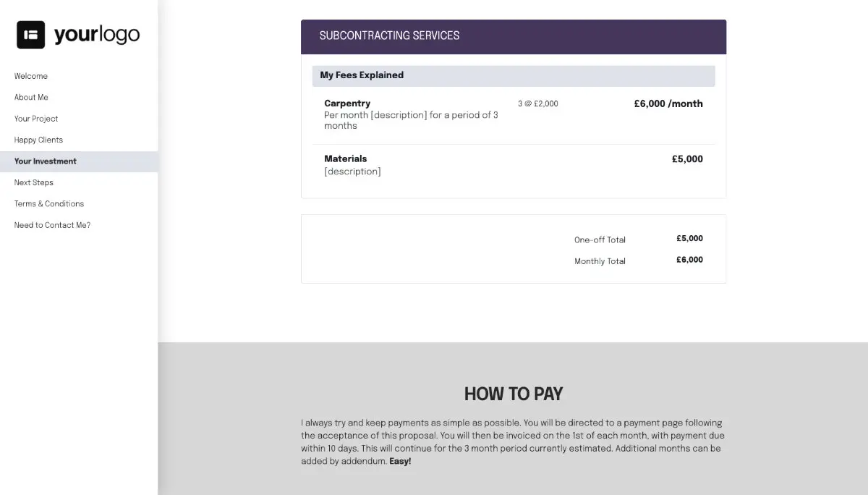This screenshot has height=495, width=868.
Task: Click the £6,000 /month price
Action: (x=668, y=103)
